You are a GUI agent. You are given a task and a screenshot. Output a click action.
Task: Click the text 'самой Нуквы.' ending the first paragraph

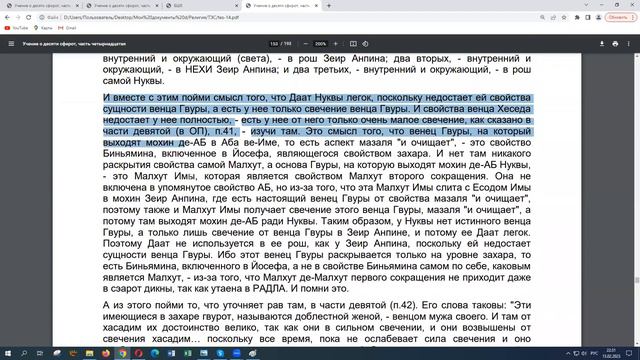[133, 81]
